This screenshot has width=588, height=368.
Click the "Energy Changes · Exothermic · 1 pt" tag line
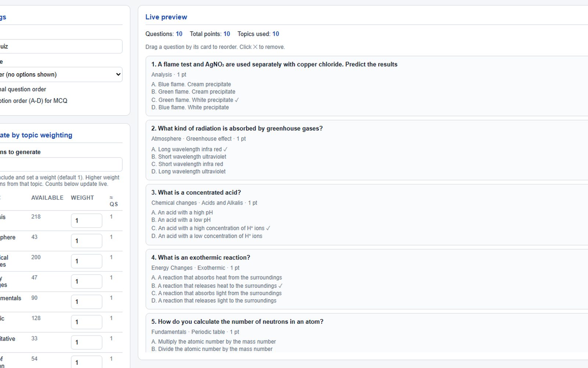point(195,268)
